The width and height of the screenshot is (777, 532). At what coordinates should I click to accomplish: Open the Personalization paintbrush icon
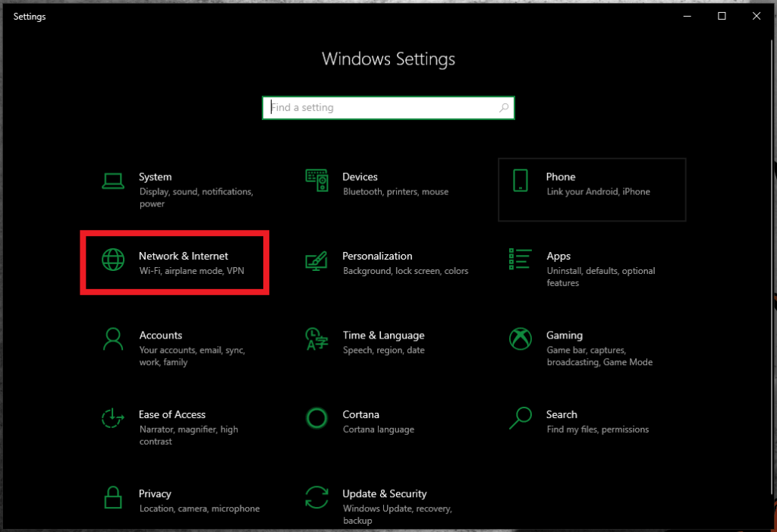(316, 261)
